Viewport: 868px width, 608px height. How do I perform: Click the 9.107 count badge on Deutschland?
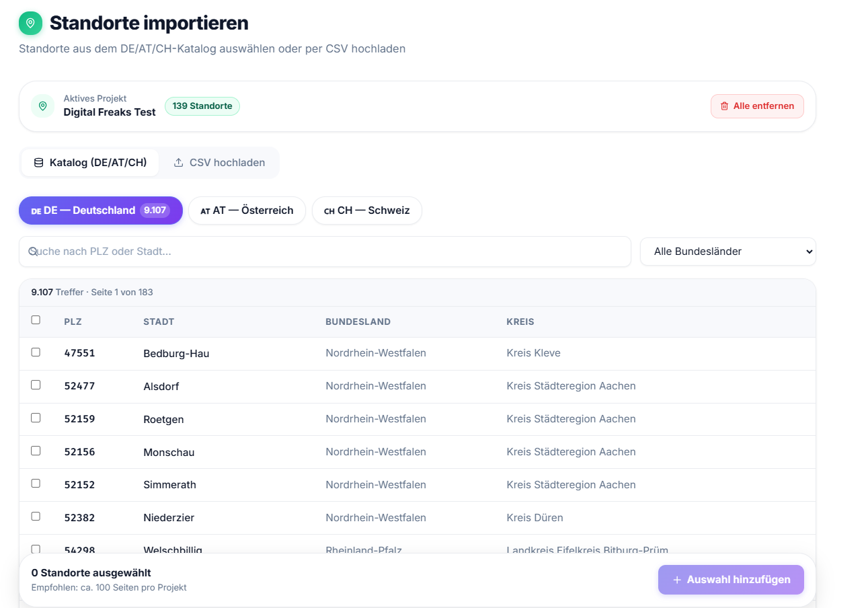[x=155, y=211]
